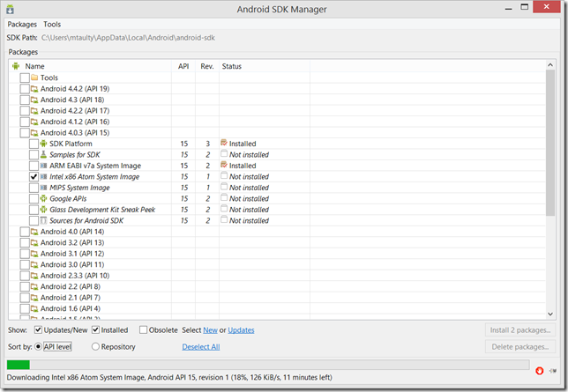This screenshot has width=568, height=392.
Task: Click the Rev. column header
Action: [207, 66]
